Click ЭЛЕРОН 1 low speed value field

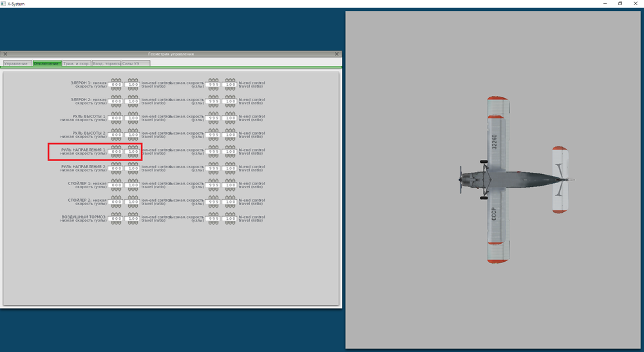tap(116, 84)
